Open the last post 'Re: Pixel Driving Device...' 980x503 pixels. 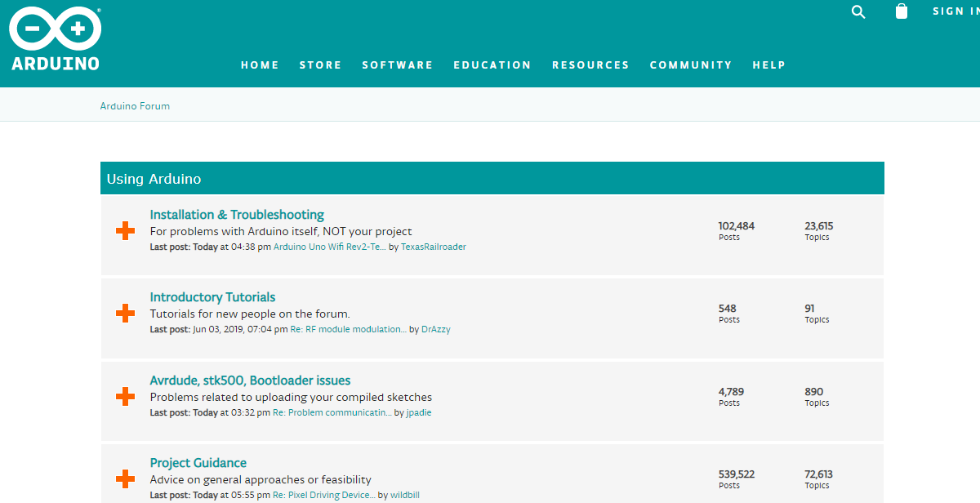(x=323, y=495)
